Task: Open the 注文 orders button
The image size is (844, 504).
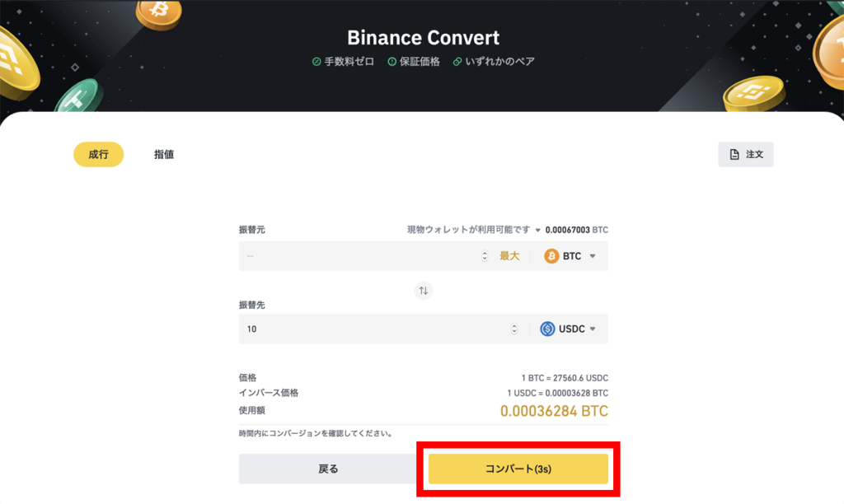Action: point(745,154)
